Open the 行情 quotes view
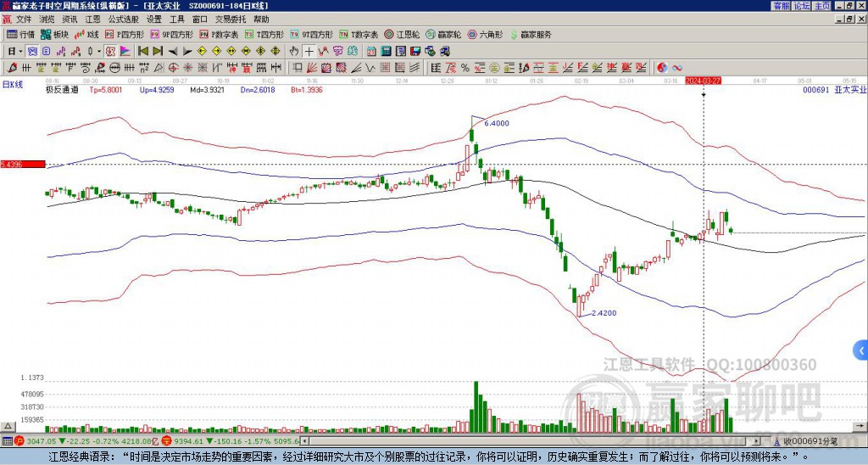Image resolution: width=868 pixels, height=465 pixels. click(x=20, y=34)
